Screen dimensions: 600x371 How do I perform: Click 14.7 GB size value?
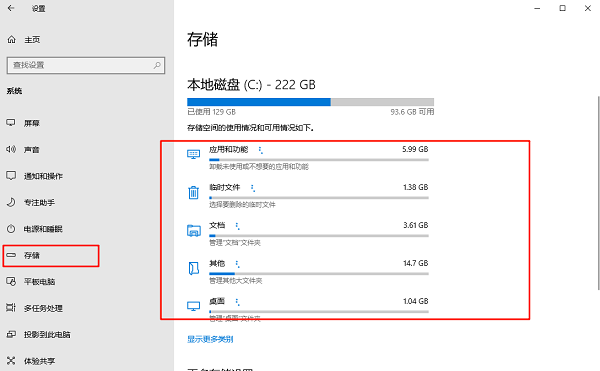(x=416, y=263)
